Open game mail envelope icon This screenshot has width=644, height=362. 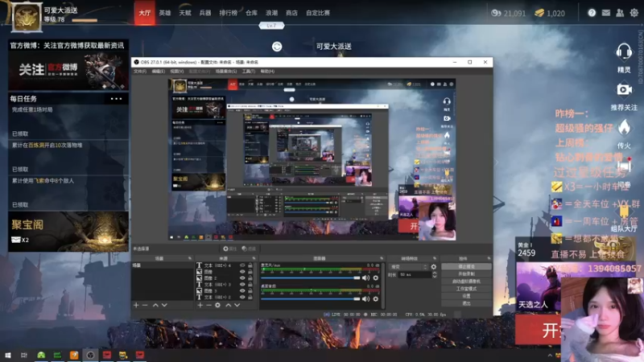click(x=606, y=13)
